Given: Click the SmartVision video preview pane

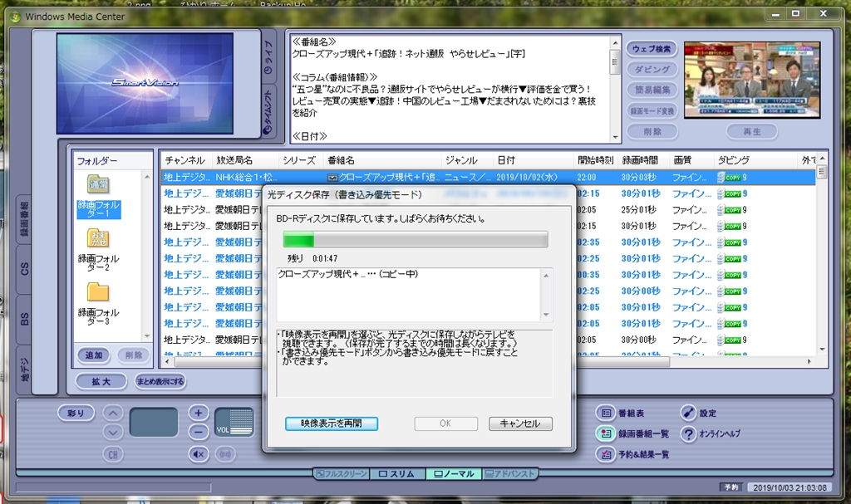Looking at the screenshot, I should (145, 83).
